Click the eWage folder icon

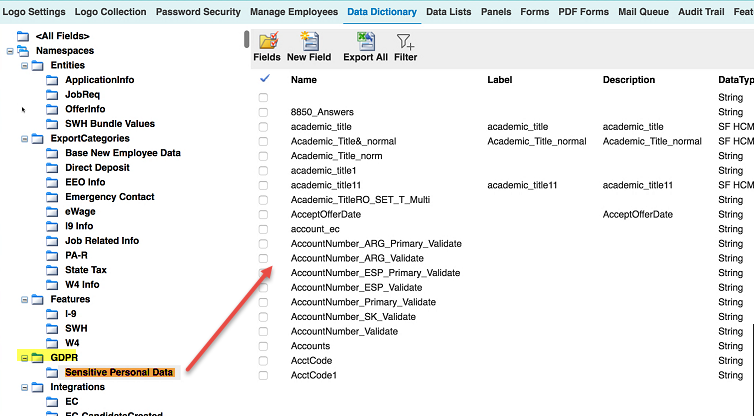[x=52, y=212]
